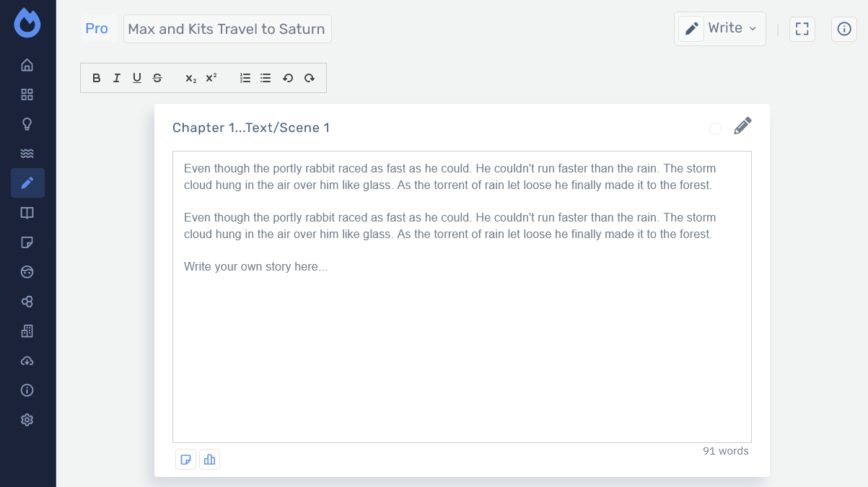868x487 pixels.
Task: Toggle bold formatting in toolbar
Action: [97, 79]
